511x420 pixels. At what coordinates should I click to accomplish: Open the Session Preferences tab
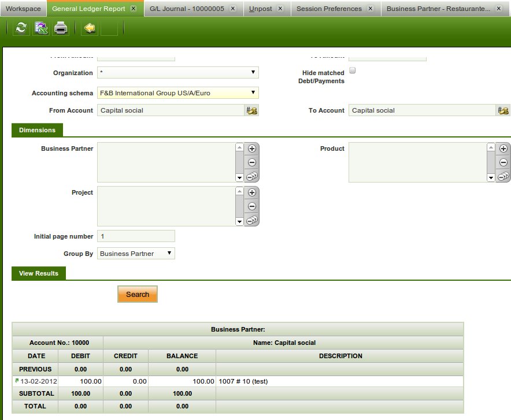(328, 9)
